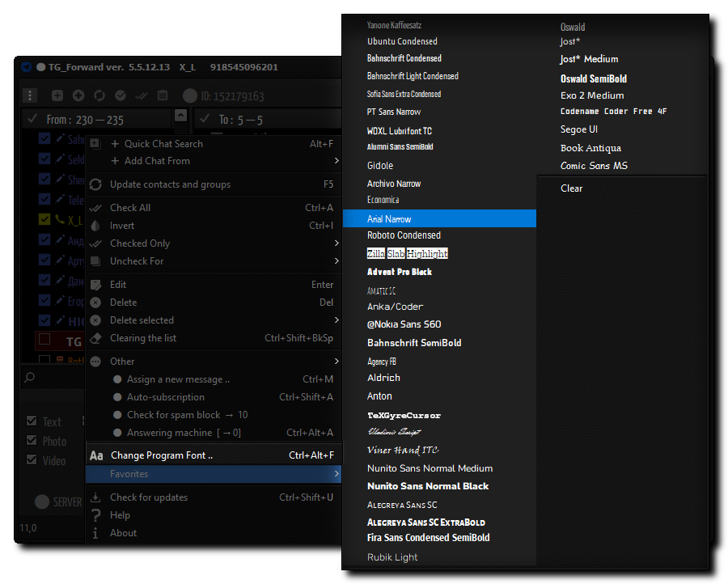The width and height of the screenshot is (728, 584).
Task: Expand the Checked Only submenu arrow
Action: click(336, 243)
